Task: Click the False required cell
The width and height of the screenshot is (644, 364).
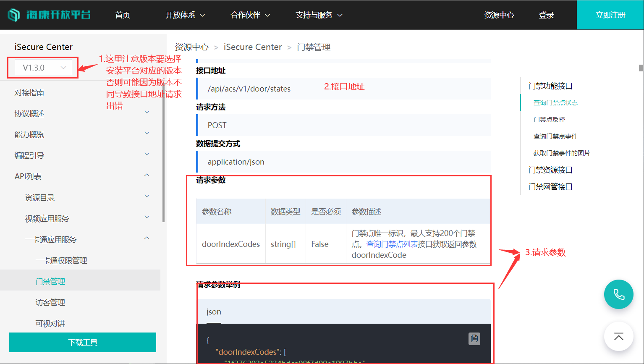Action: [326, 244]
